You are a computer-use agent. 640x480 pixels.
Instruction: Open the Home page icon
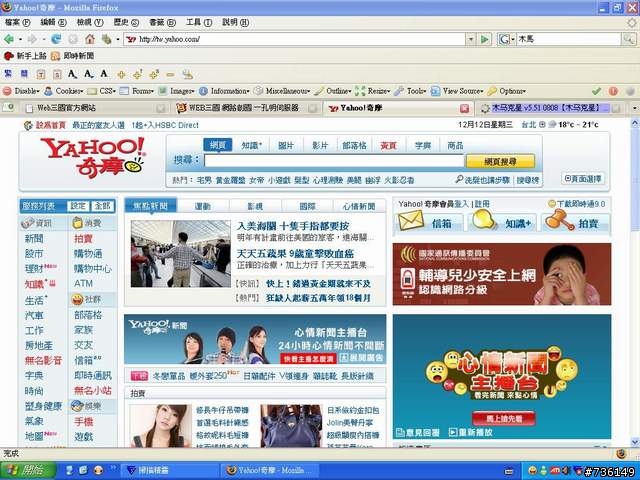[x=90, y=39]
